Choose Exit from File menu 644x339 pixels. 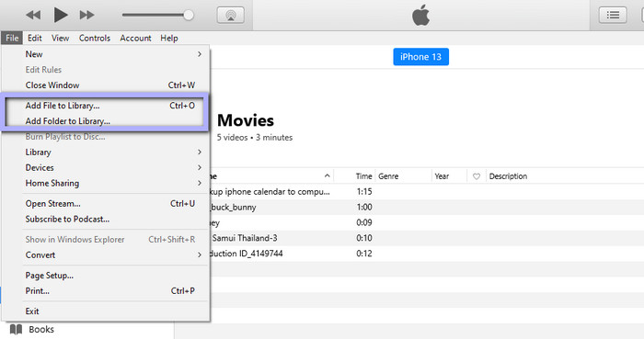pyautogui.click(x=106, y=311)
